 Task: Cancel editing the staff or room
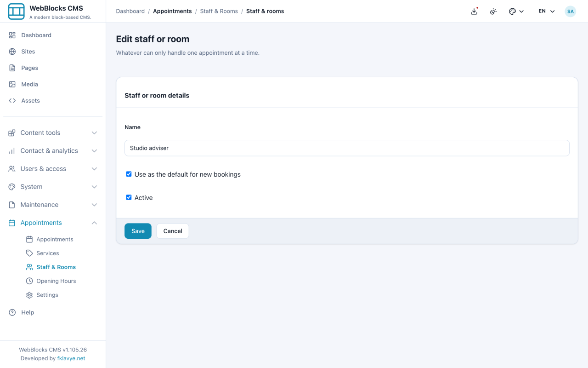[173, 231]
